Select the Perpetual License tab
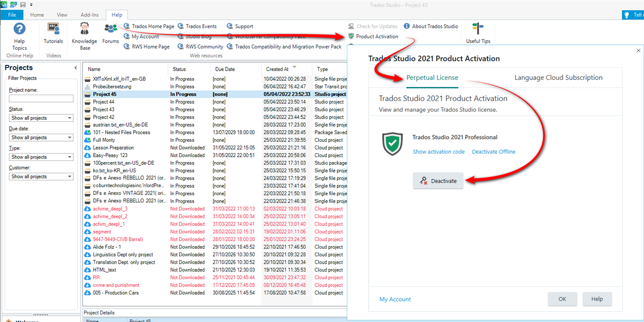The width and height of the screenshot is (644, 322). [432, 78]
